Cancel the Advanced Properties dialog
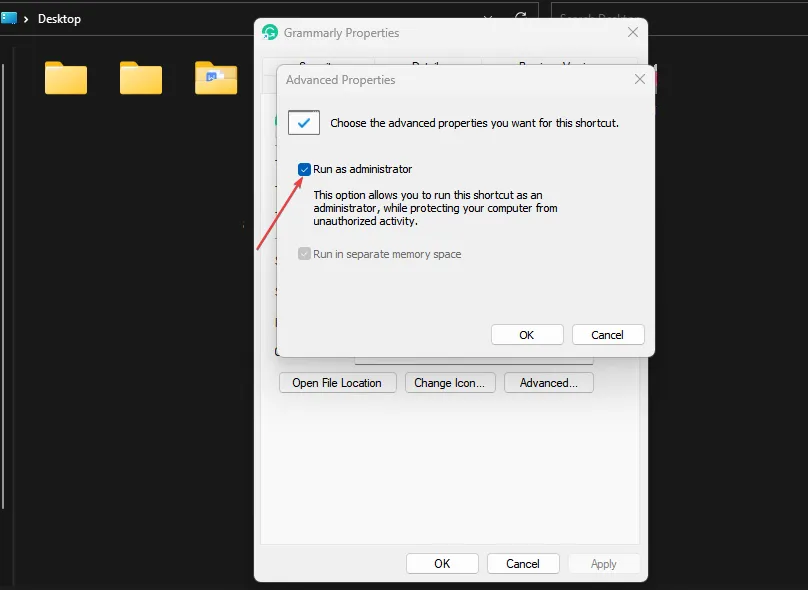 click(x=608, y=335)
